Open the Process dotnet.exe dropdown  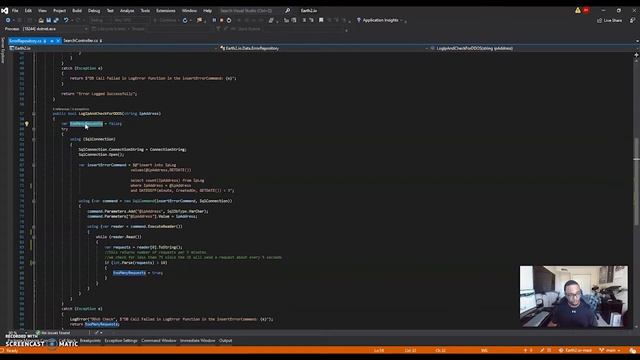[55, 29]
